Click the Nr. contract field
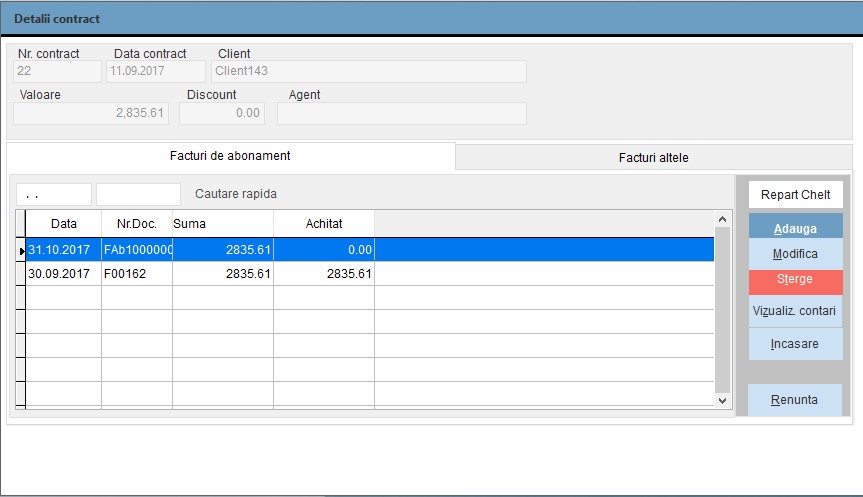This screenshot has height=497, width=863. pyautogui.click(x=57, y=71)
